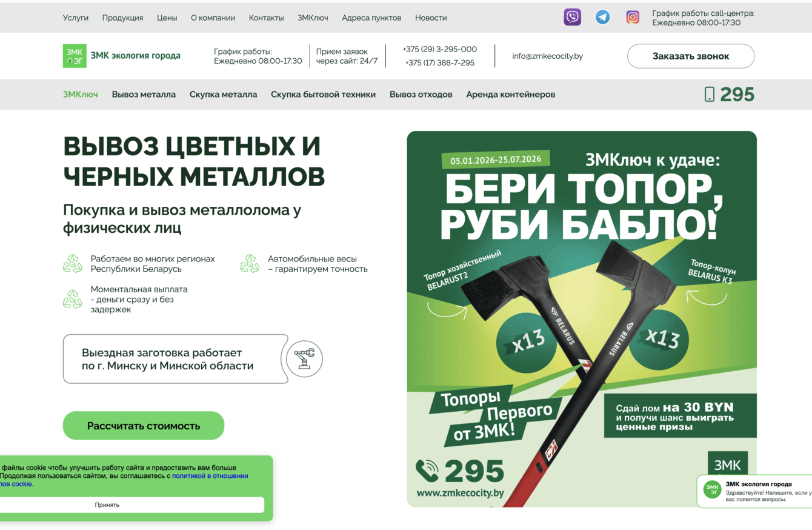Select Вывоз отходов tab
This screenshot has height=530, width=812.
click(x=421, y=94)
